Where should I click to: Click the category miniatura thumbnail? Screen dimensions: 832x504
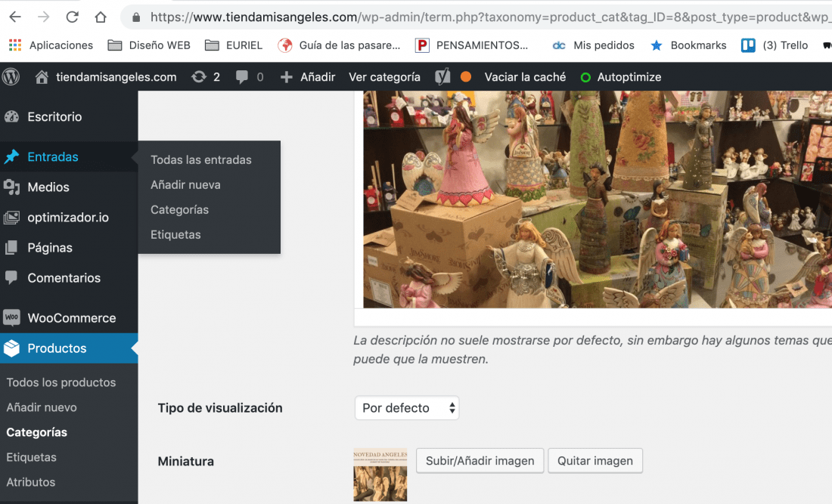click(x=380, y=475)
